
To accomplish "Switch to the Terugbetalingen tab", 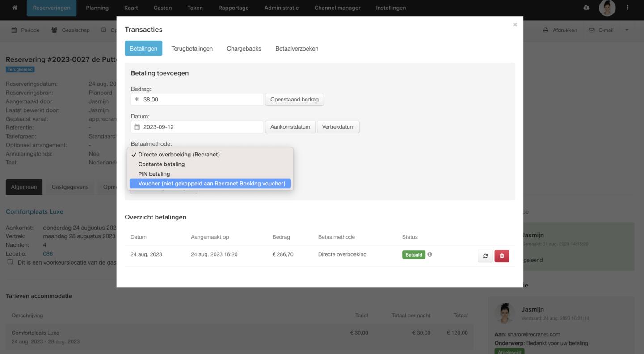I will click(192, 49).
